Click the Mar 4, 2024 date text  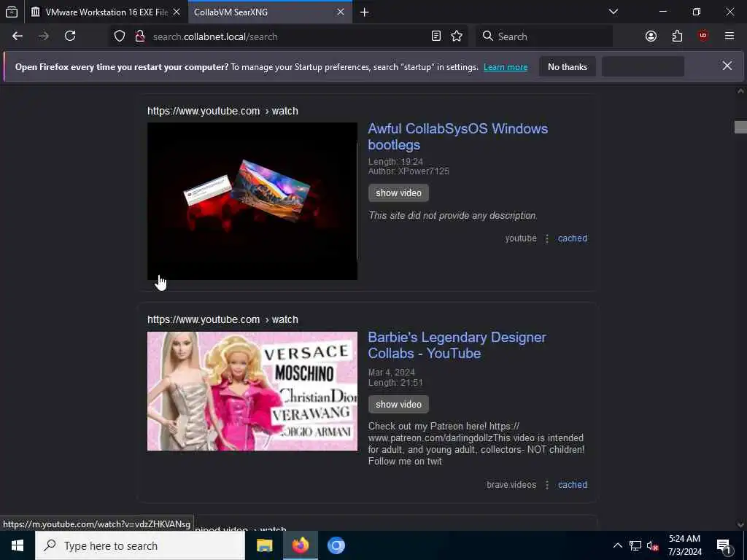[392, 373]
